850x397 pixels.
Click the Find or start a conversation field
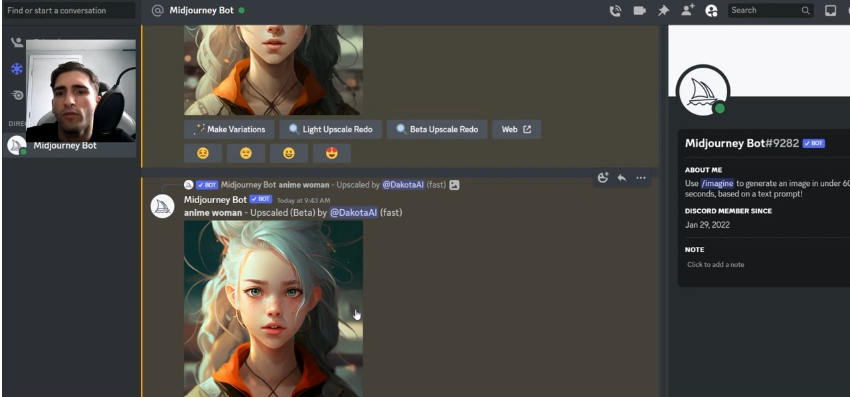click(x=69, y=10)
